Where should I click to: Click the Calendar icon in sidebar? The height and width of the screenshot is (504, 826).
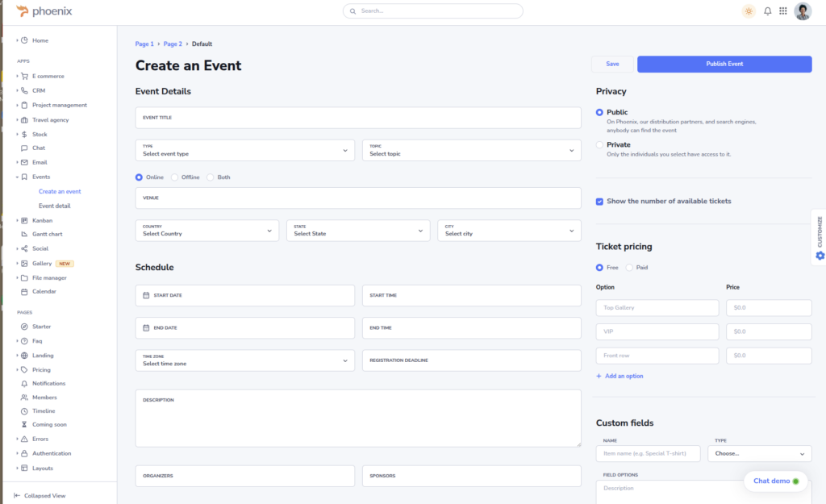(24, 292)
